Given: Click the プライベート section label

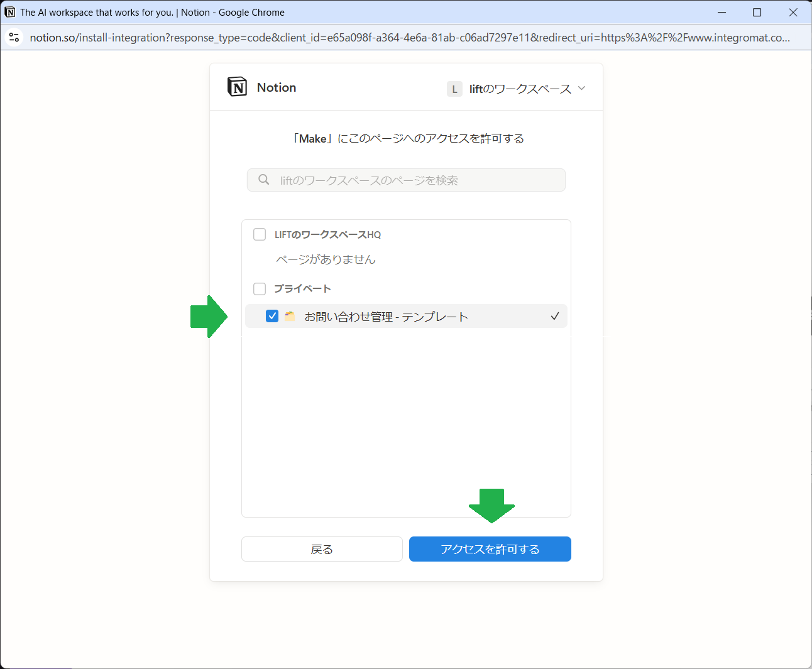Looking at the screenshot, I should (x=302, y=289).
